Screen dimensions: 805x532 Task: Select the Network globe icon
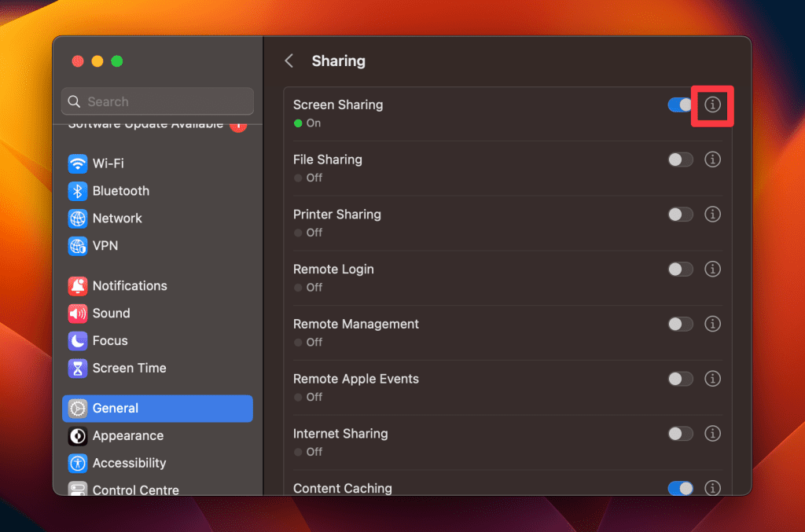pos(78,218)
